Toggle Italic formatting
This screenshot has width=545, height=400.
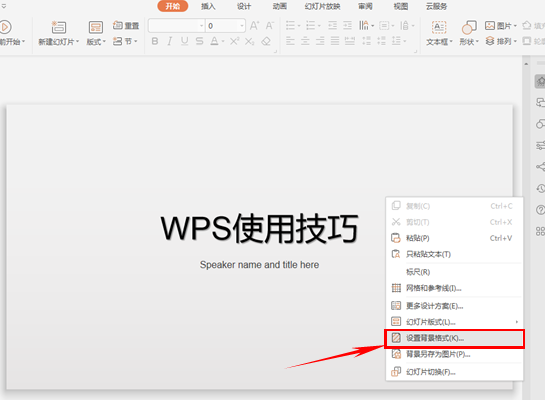pos(170,41)
